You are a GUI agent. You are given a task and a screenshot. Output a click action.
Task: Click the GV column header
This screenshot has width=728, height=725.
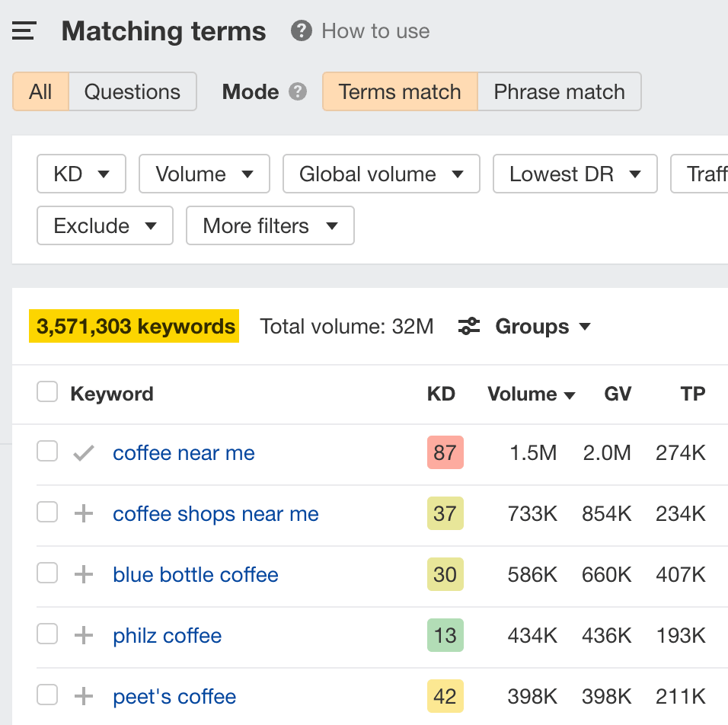tap(618, 394)
